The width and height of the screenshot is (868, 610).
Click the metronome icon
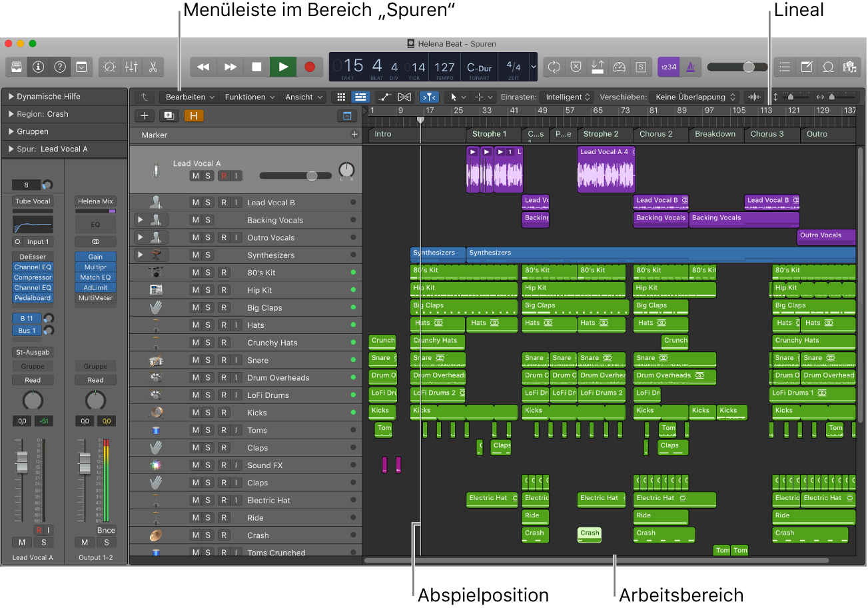pyautogui.click(x=691, y=67)
